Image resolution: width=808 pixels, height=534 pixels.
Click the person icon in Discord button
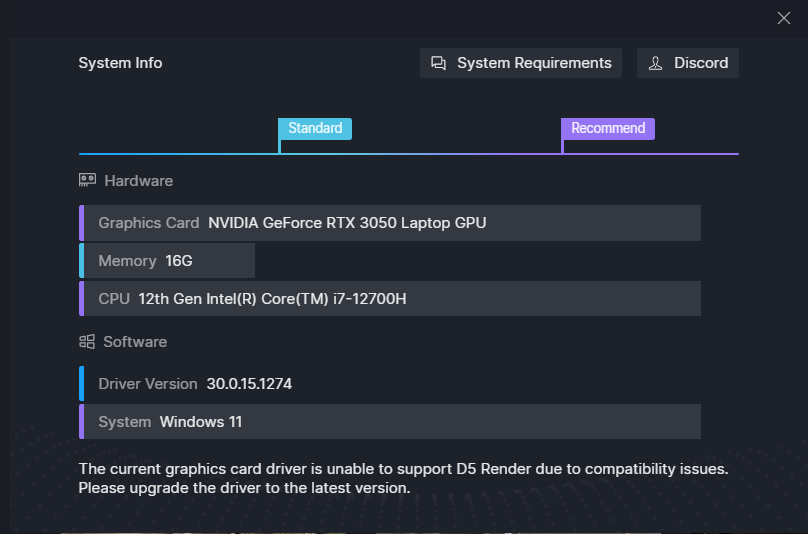click(655, 63)
